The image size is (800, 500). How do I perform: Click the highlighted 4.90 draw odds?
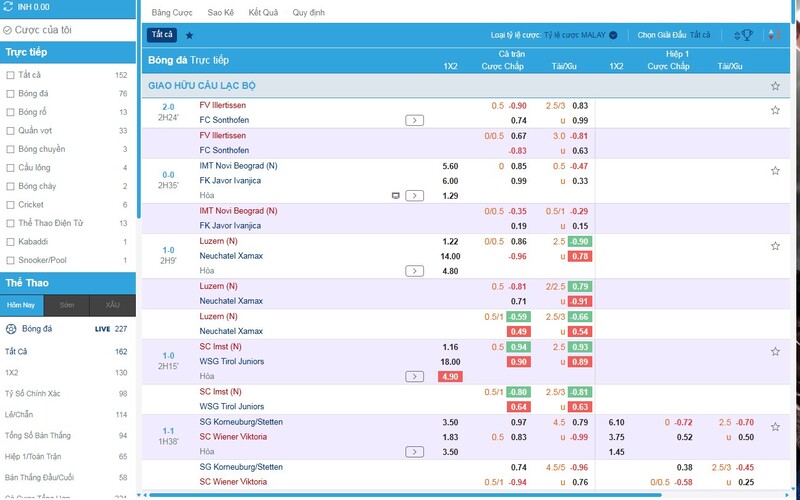[450, 377]
